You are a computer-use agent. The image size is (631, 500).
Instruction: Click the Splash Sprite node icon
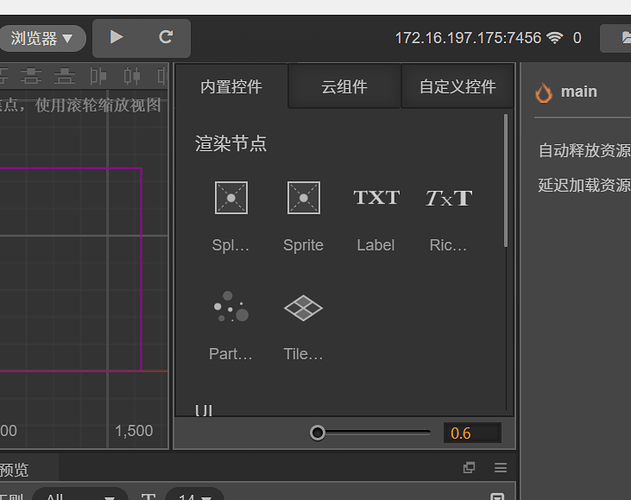pos(231,198)
